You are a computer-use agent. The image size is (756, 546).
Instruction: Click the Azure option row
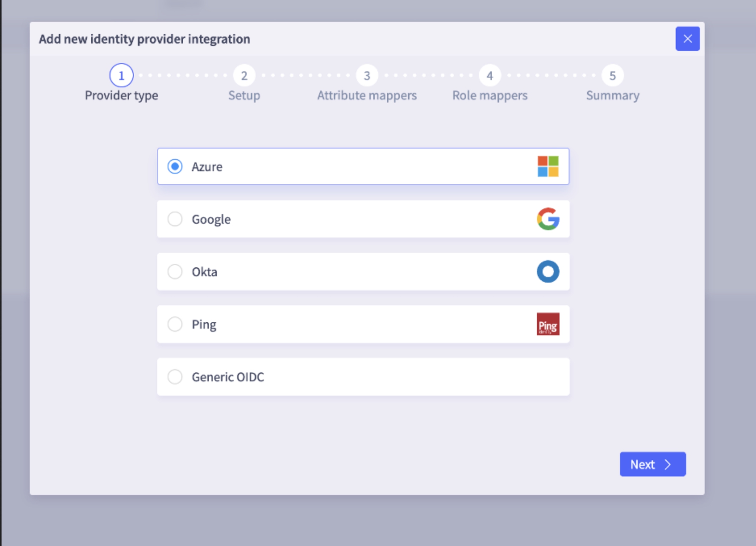363,166
